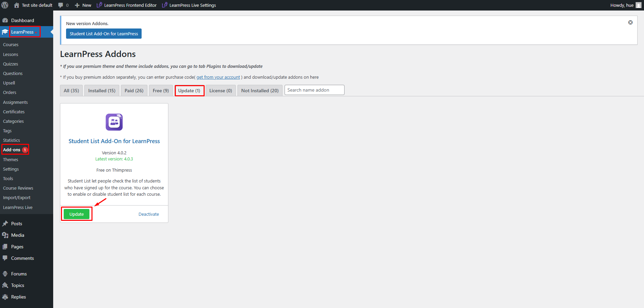Image resolution: width=644 pixels, height=308 pixels.
Task: View the Not Installed (20) tab
Action: [260, 91]
